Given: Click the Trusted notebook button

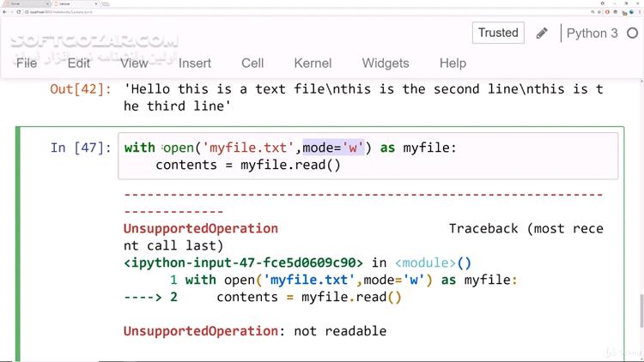Looking at the screenshot, I should coord(498,33).
